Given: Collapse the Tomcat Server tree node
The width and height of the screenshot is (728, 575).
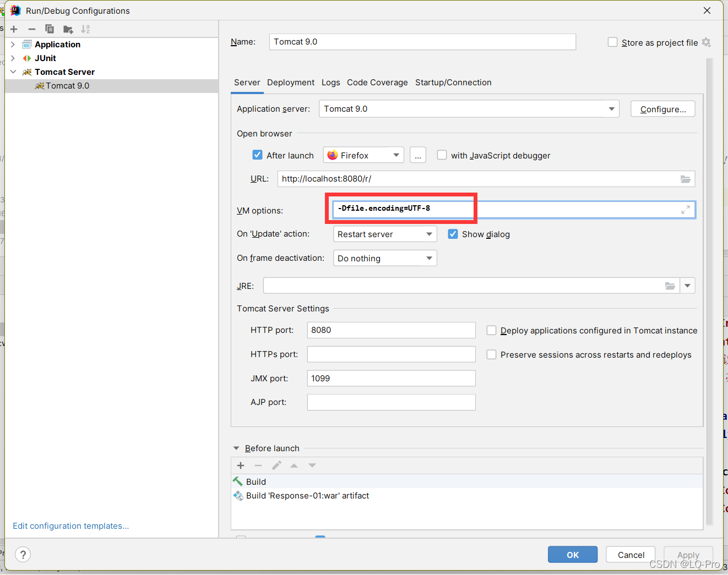Looking at the screenshot, I should 13,72.
